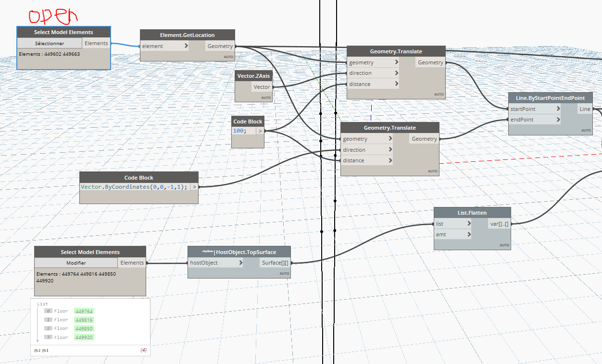Screen dimensions: 602x364
Task: Open chevron beside distance on lower Geometry.Translate
Action: (x=390, y=160)
